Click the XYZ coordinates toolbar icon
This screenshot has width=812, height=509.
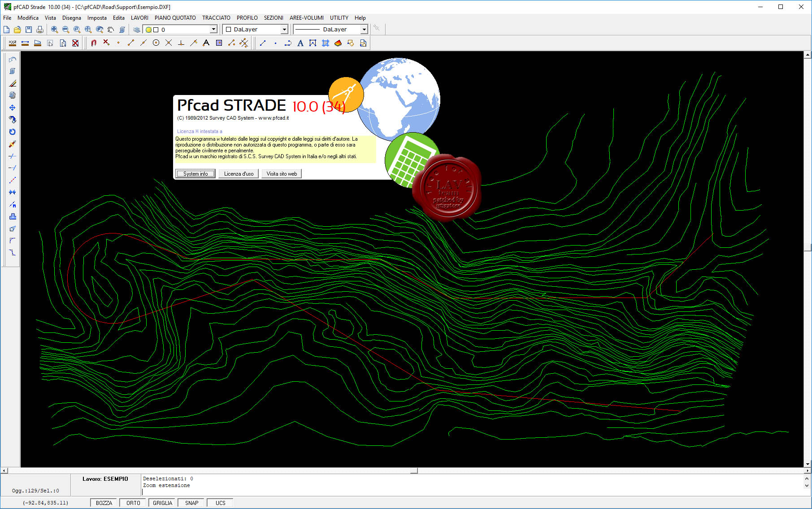13,43
